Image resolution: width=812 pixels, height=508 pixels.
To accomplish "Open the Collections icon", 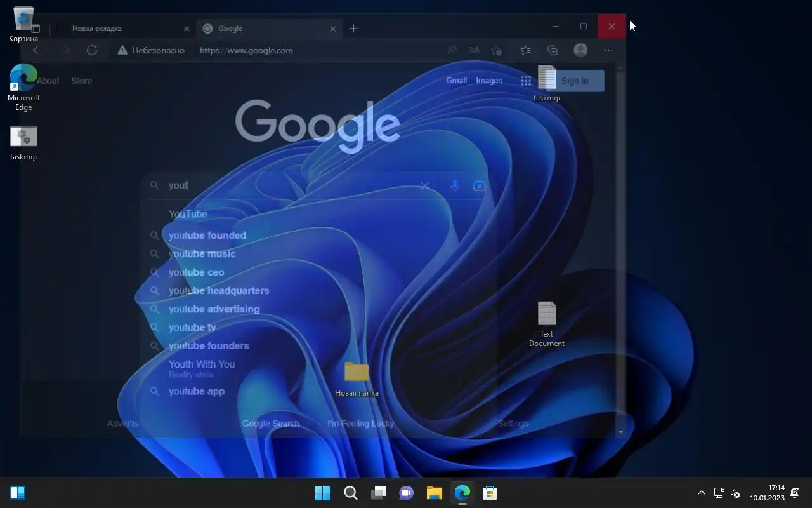I will point(553,50).
